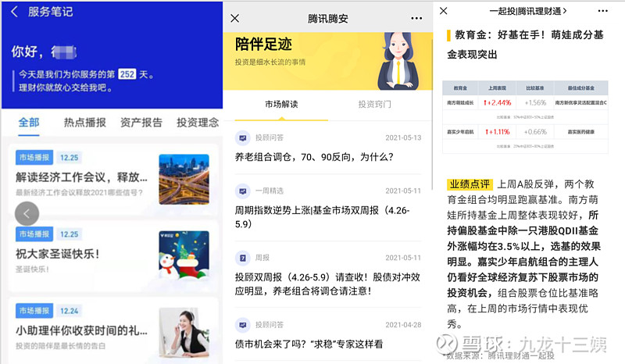Viewport: 625px width, 364px height.
Task: Switch to 热点播报 tab
Action: [x=85, y=123]
